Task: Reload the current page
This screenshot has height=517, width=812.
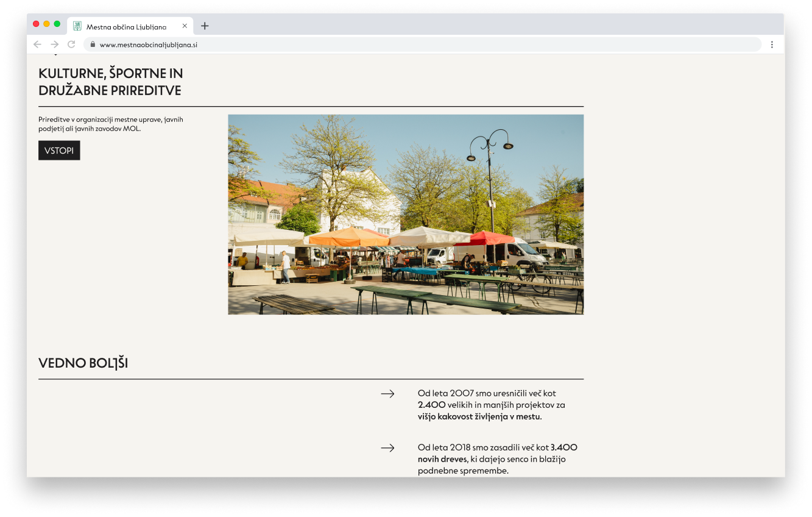Action: (x=71, y=45)
